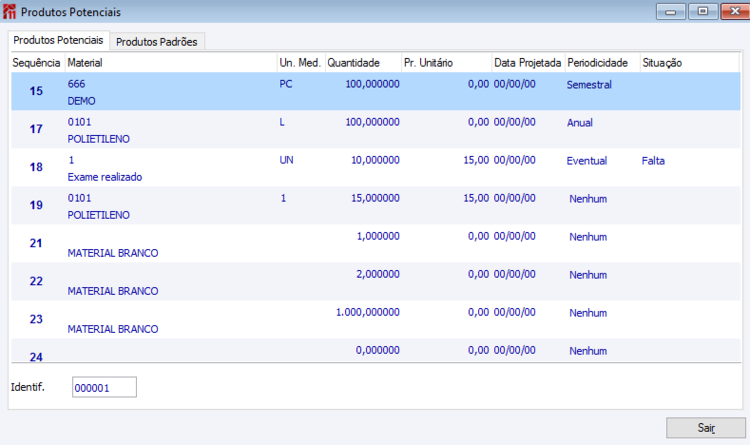
Task: Click the Falta situation value
Action: pos(653,161)
